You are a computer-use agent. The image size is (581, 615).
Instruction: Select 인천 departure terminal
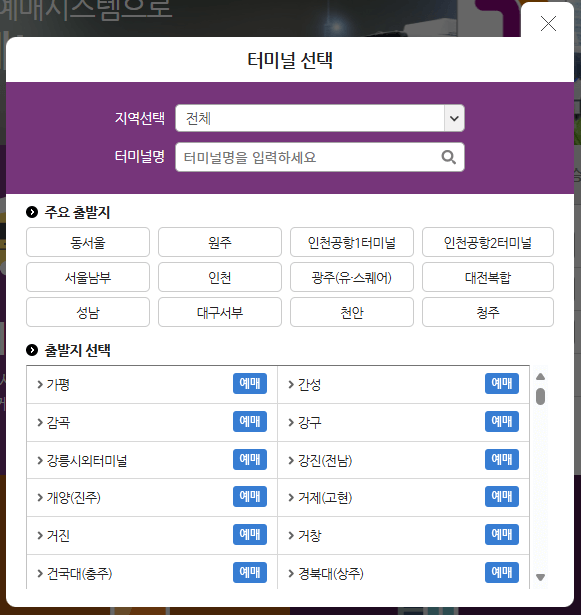click(220, 277)
